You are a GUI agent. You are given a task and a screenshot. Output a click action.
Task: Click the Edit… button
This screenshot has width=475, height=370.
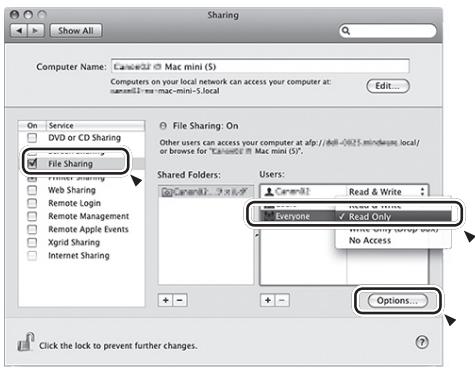click(388, 86)
